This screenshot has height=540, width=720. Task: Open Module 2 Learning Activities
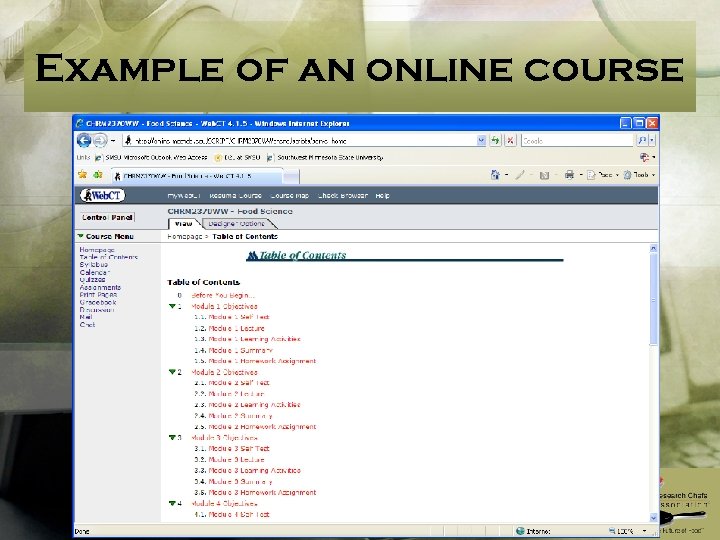click(x=254, y=405)
